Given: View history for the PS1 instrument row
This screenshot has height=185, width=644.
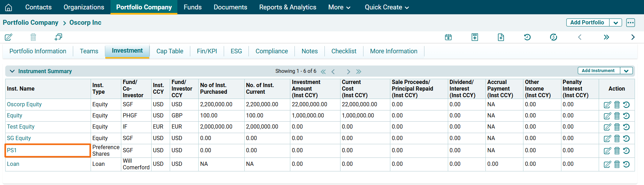Looking at the screenshot, I should point(626,151).
